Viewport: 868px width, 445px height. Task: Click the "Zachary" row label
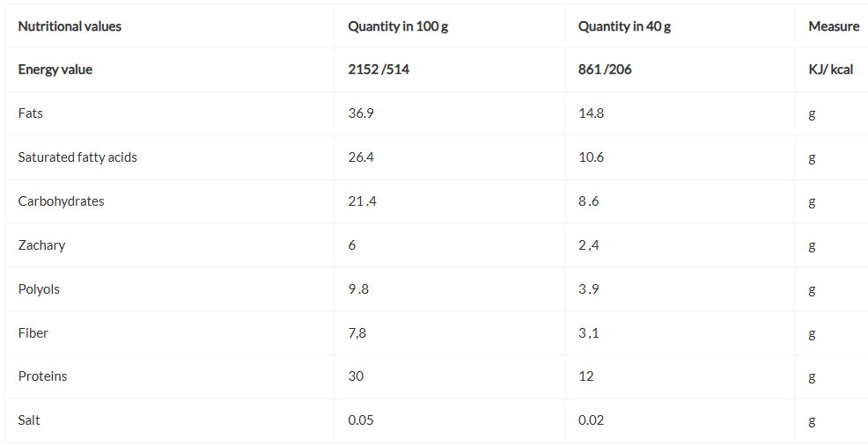click(41, 245)
